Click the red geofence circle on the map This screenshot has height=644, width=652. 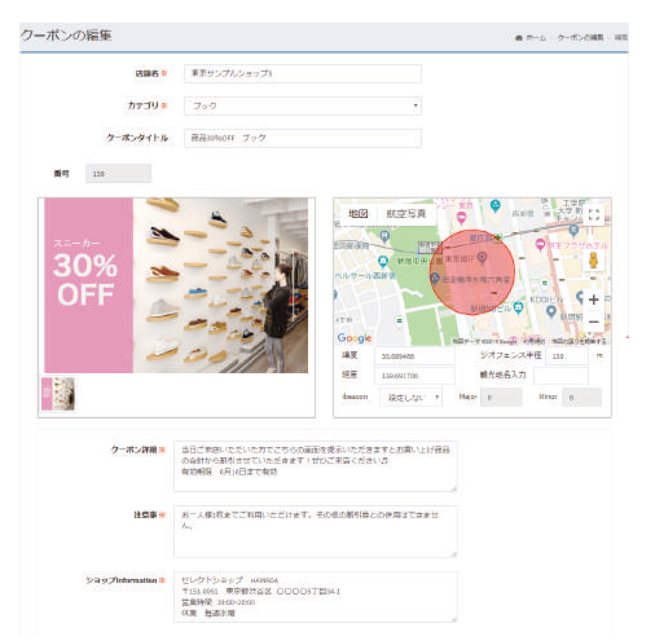[472, 272]
